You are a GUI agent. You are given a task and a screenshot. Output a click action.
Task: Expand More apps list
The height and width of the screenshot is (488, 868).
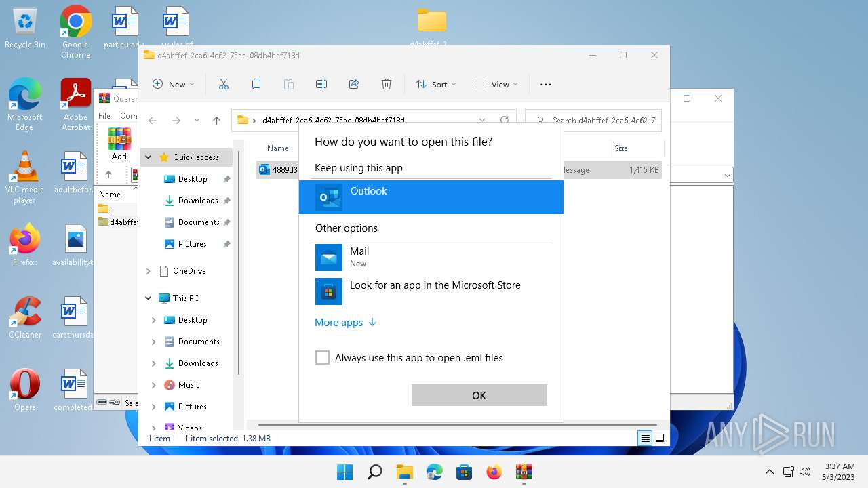[x=345, y=323]
